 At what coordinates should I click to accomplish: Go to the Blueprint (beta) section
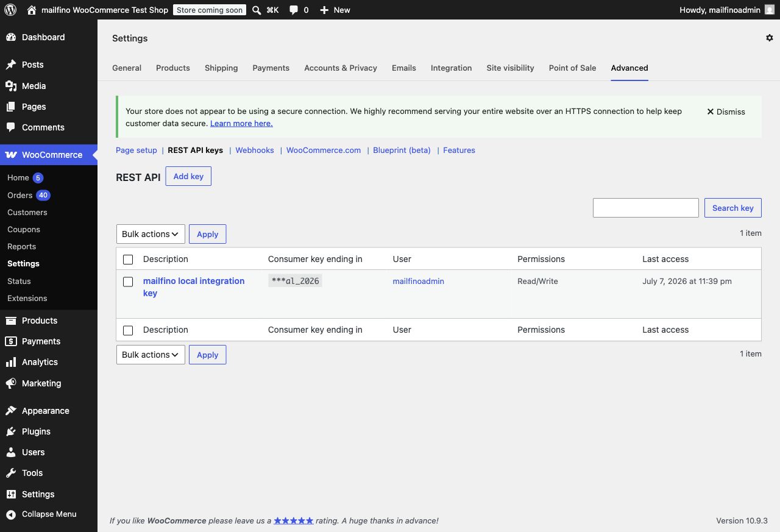[402, 150]
